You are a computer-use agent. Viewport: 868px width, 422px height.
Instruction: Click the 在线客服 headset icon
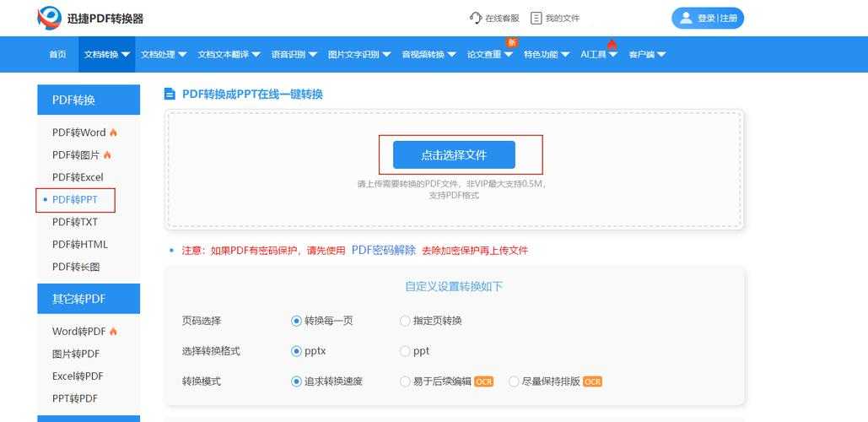(476, 19)
